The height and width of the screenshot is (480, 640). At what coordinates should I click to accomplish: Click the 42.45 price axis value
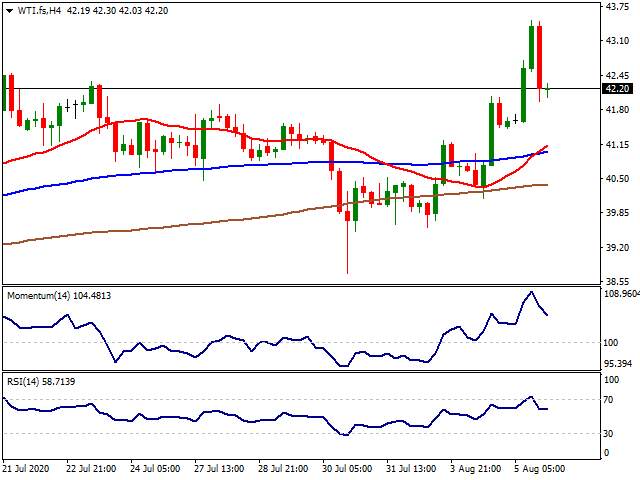point(617,76)
